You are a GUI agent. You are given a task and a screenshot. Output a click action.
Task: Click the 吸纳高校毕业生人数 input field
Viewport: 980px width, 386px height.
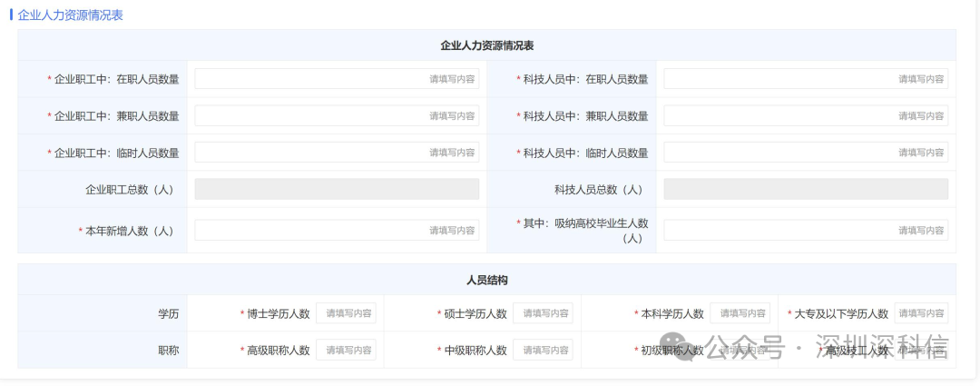[x=806, y=230]
